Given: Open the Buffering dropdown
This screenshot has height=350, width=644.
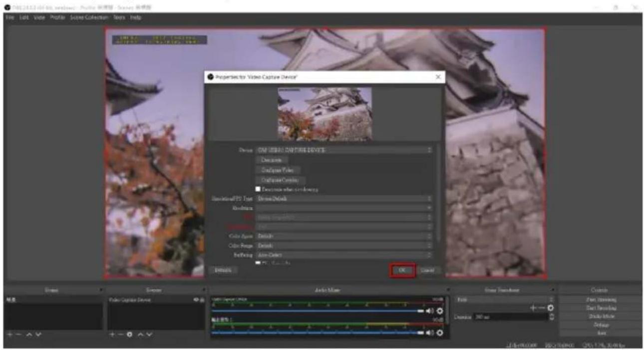Looking at the screenshot, I should pos(344,255).
